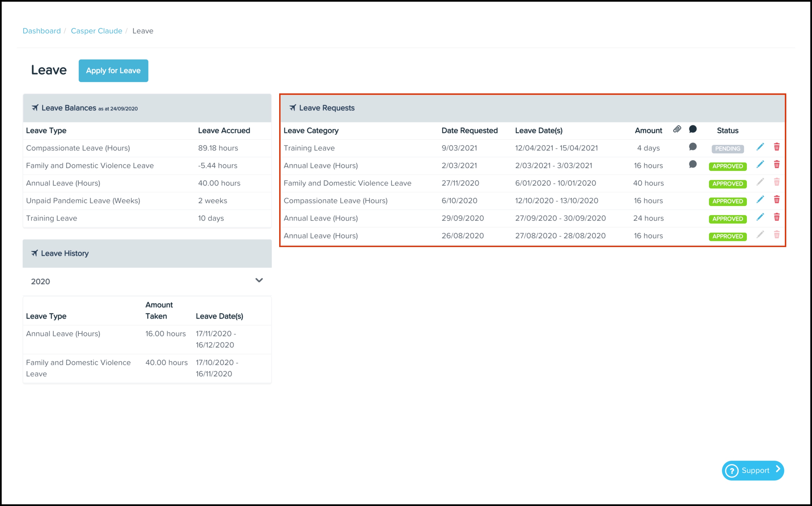Edit the 29/09/2020 Annual Leave request

[760, 217]
